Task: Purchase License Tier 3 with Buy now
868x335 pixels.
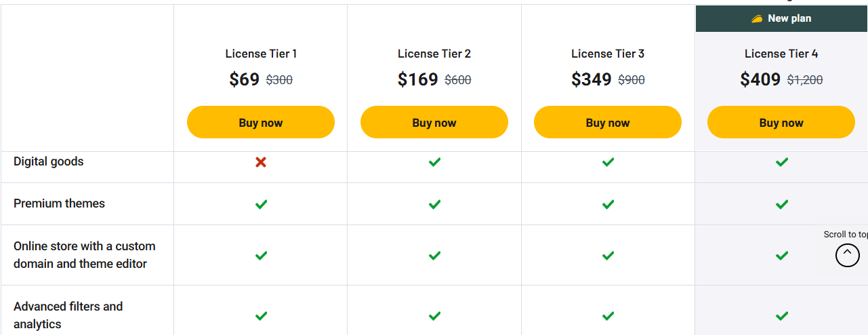Action: click(x=608, y=123)
